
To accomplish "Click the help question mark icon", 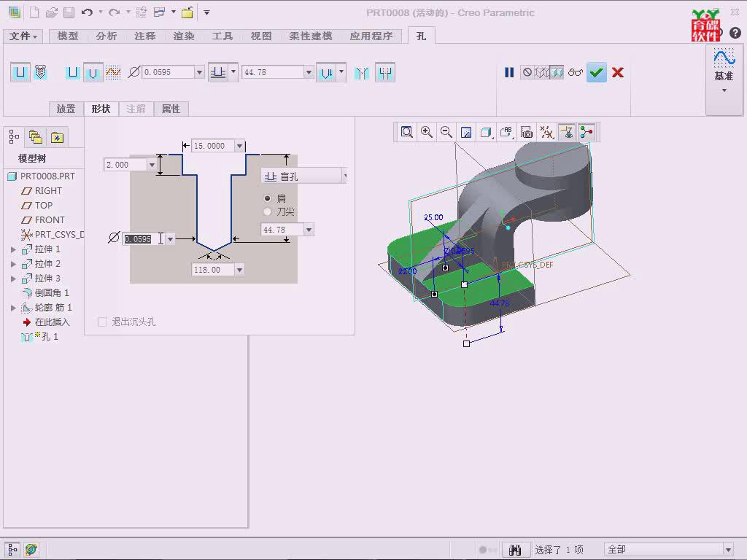I will (x=735, y=32).
